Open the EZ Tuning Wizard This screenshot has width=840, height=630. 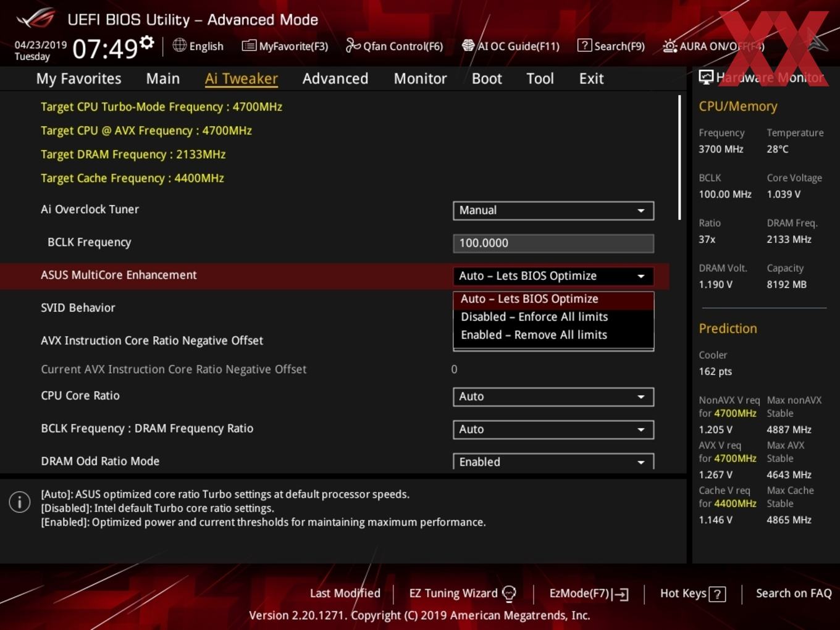463,594
